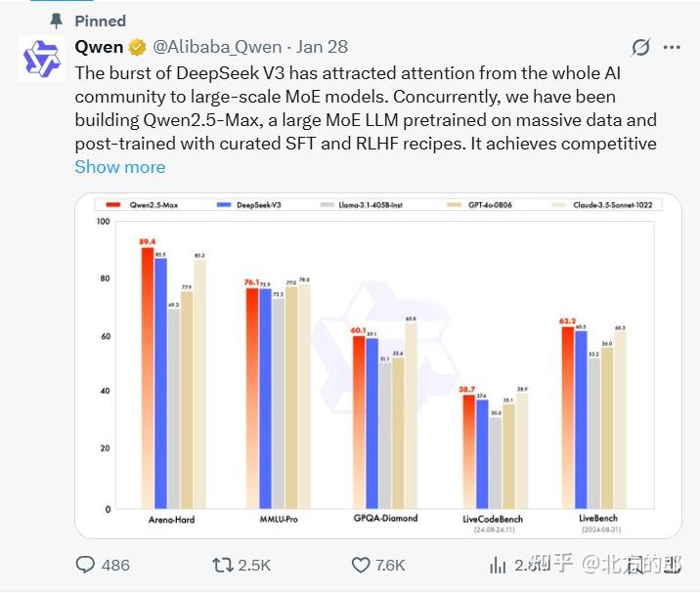The height and width of the screenshot is (593, 700).
Task: Open the Grok icon on the post
Action: click(x=641, y=47)
